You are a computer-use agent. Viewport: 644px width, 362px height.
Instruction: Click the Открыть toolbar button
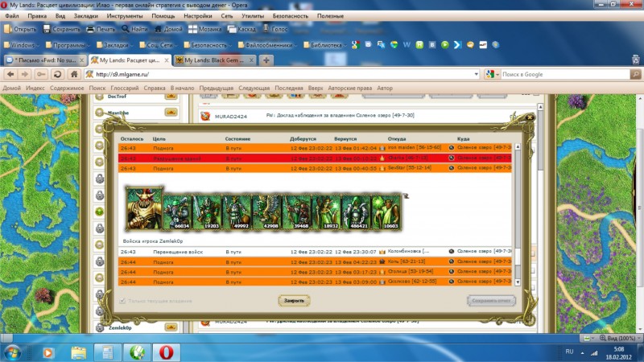point(20,29)
